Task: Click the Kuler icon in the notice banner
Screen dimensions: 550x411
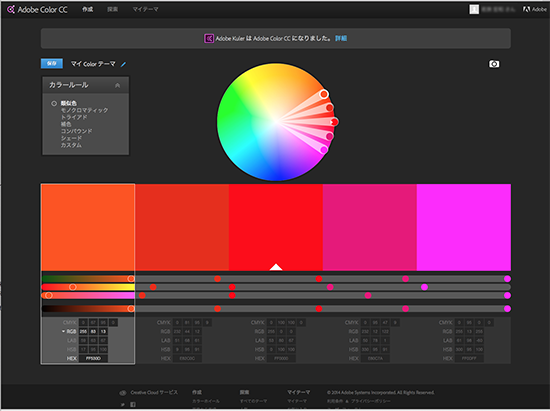Action: tap(209, 38)
